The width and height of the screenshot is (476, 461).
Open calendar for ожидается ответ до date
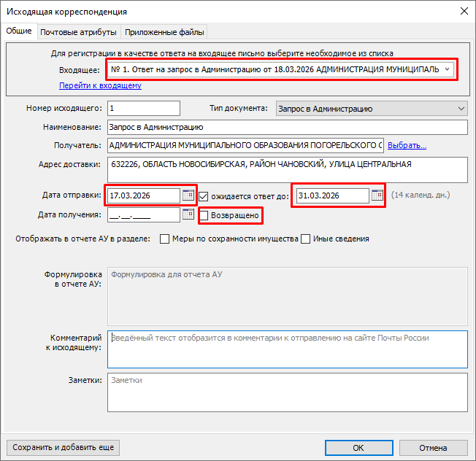(377, 195)
